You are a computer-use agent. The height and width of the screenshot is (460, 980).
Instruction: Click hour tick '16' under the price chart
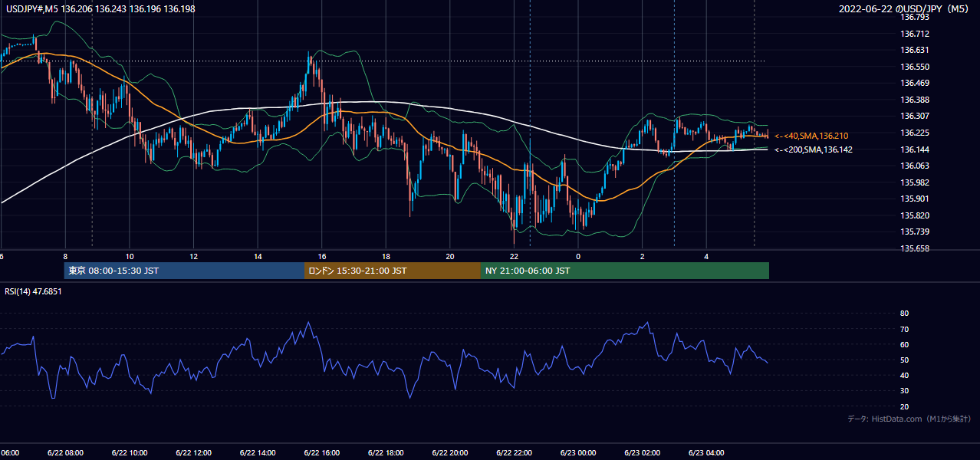point(322,257)
